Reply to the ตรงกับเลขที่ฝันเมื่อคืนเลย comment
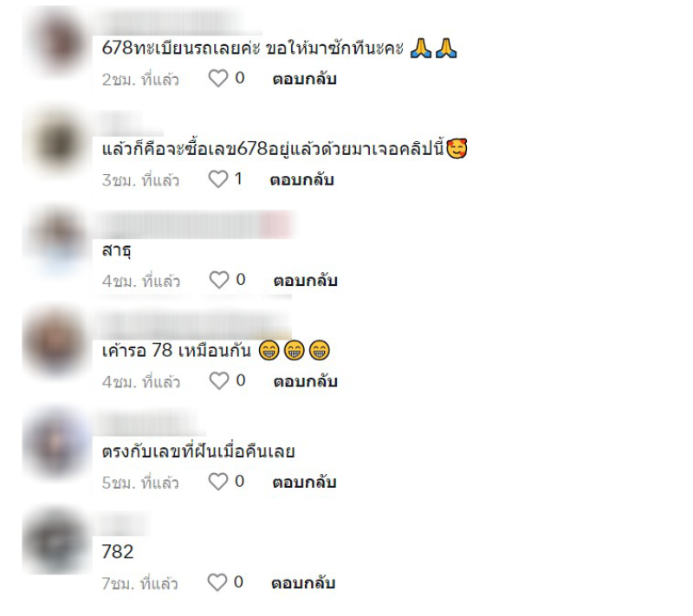 pyautogui.click(x=305, y=482)
